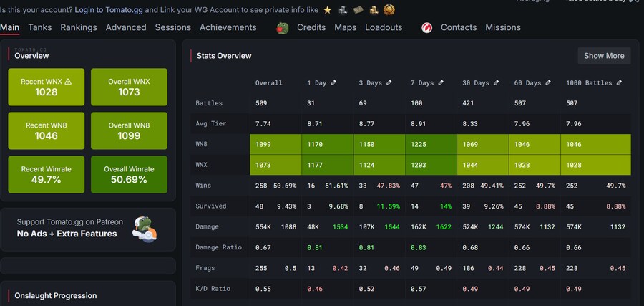Image resolution: width=644 pixels, height=306 pixels.
Task: Select the Missions tab
Action: pos(503,27)
